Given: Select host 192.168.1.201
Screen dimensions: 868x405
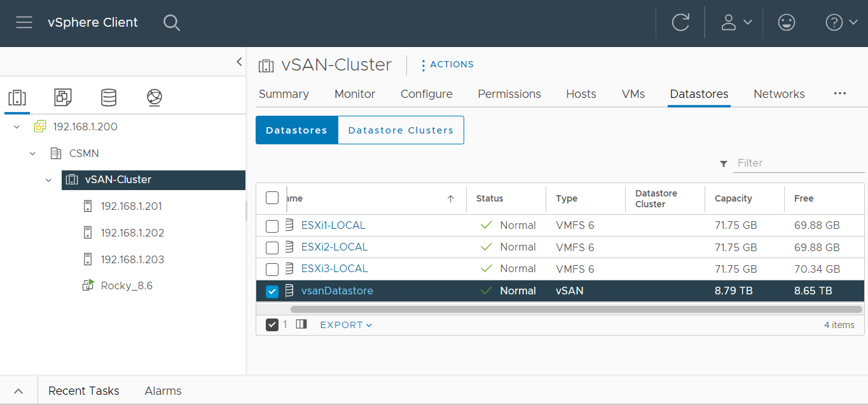Looking at the screenshot, I should tap(132, 207).
